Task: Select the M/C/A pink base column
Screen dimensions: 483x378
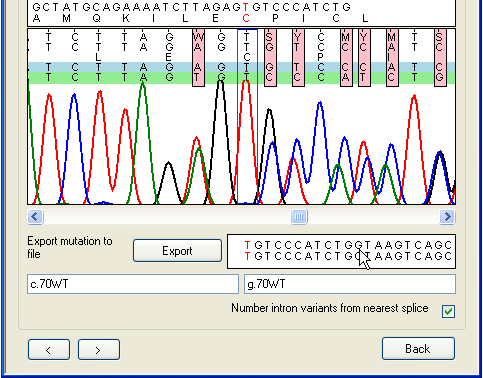Action: [346, 58]
